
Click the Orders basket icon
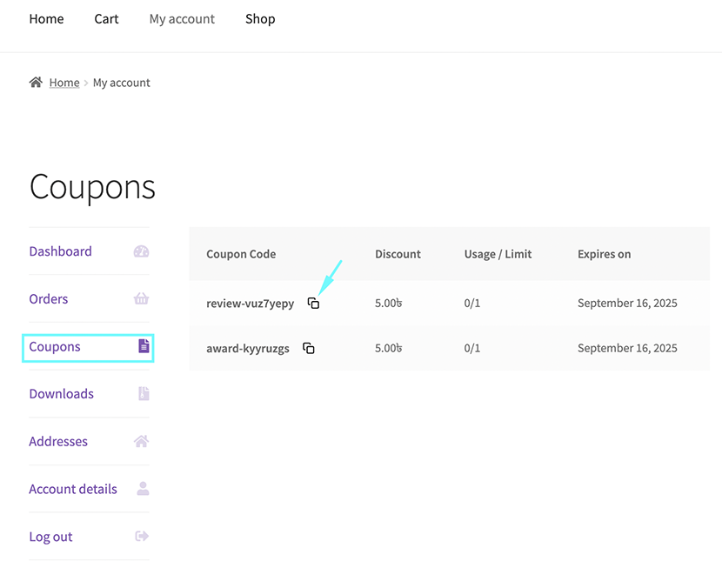point(141,299)
